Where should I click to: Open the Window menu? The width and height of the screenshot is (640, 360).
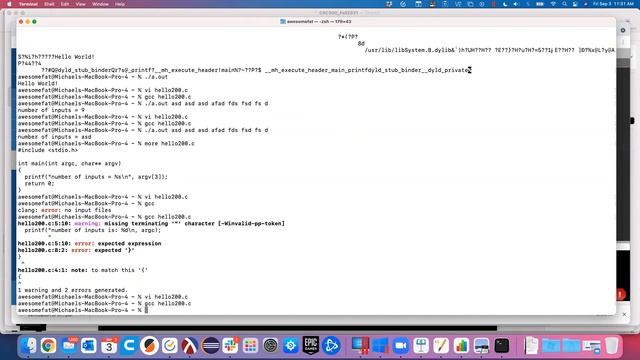click(x=100, y=4)
